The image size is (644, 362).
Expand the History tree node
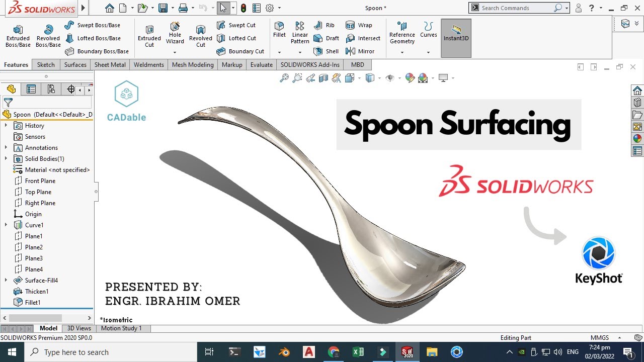pos(6,126)
